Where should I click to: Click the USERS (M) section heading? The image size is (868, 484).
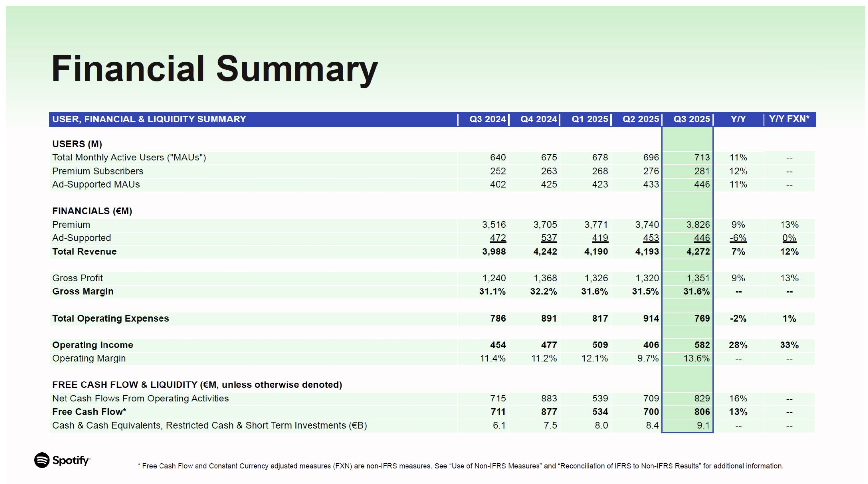[77, 144]
